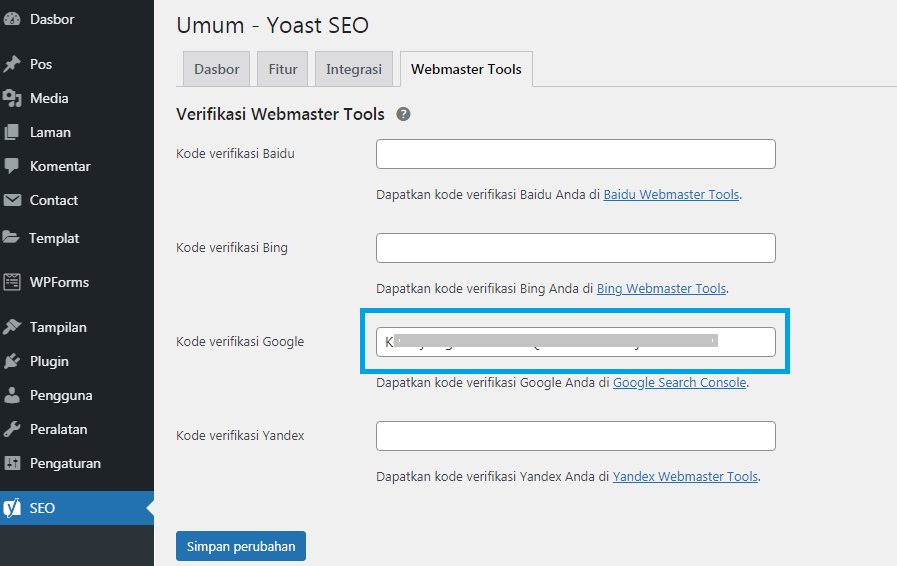Viewport: 897px width, 566px height.
Task: Switch to the Dasbor tab
Action: coord(216,69)
